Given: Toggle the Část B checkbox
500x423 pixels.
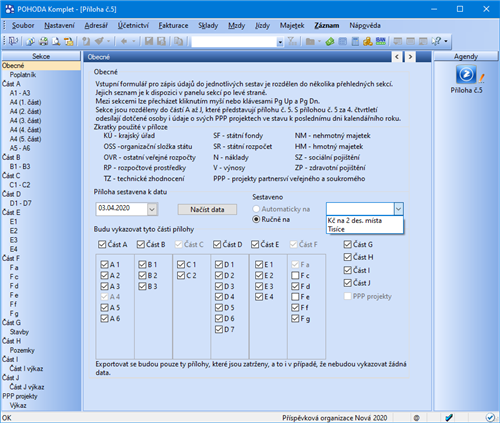Looking at the screenshot, I should 141,244.
